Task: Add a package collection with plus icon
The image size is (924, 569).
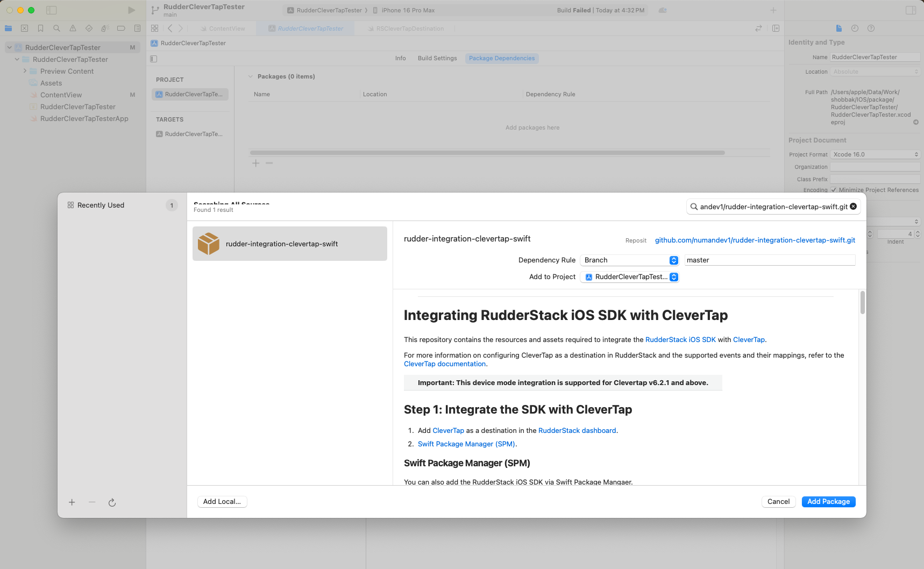Action: [x=72, y=502]
